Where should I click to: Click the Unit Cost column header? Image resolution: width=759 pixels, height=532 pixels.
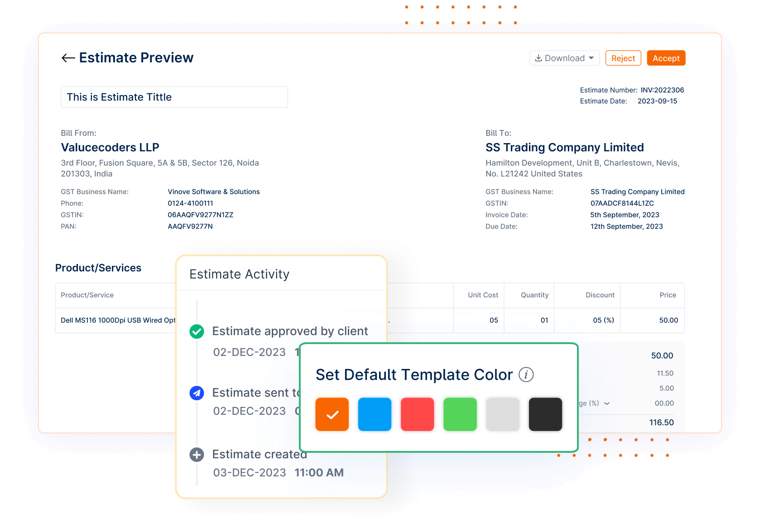click(483, 295)
